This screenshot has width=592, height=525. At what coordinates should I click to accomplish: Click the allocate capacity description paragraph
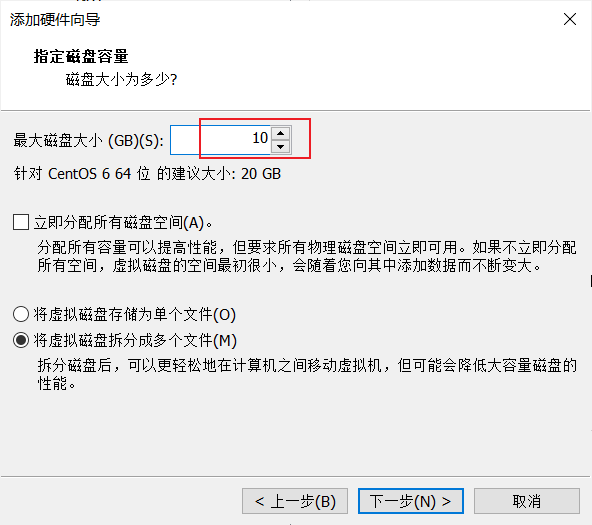pos(307,256)
